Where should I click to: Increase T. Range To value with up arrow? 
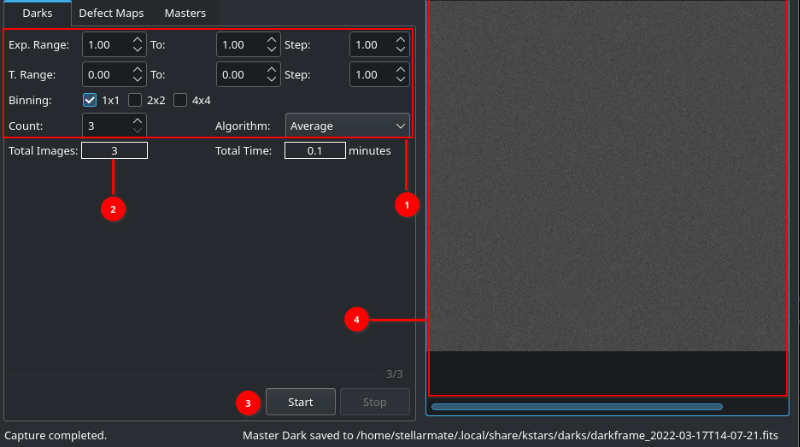(x=271, y=69)
